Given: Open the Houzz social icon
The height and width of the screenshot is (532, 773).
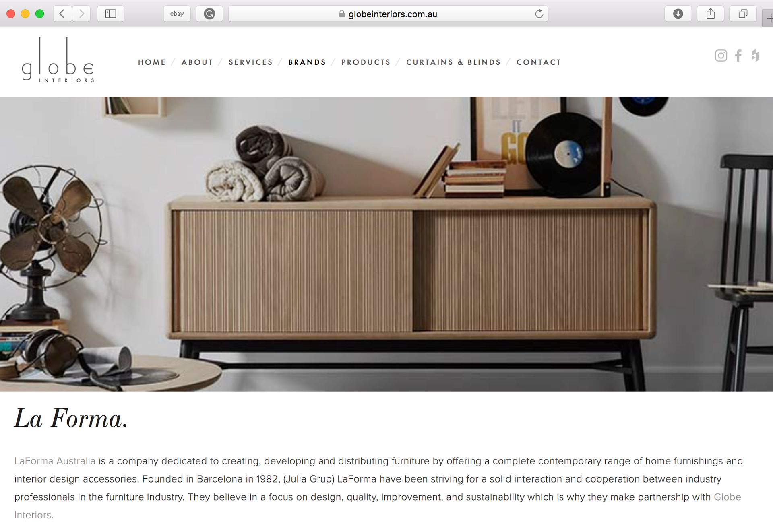Looking at the screenshot, I should 756,56.
